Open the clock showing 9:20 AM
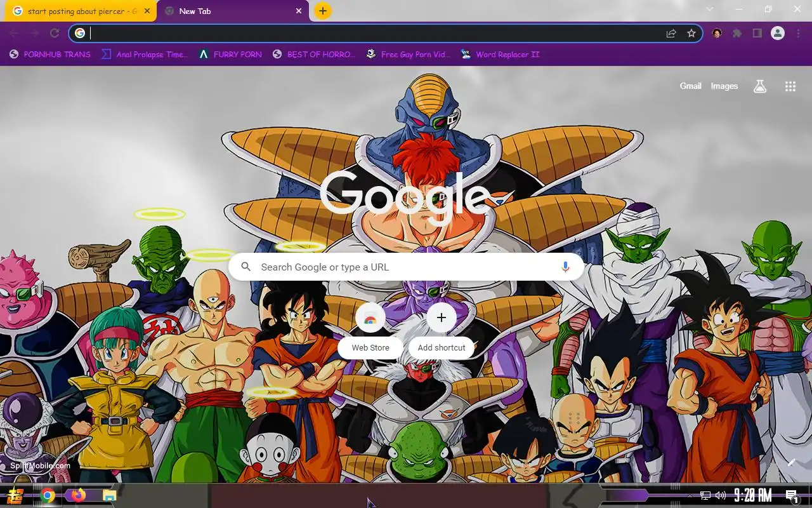Screen dimensions: 812x508 pos(752,495)
